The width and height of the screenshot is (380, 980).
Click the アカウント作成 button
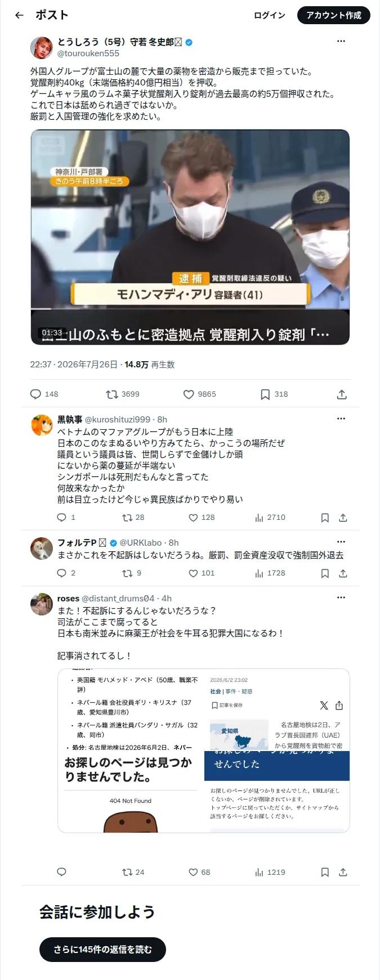[x=334, y=15]
